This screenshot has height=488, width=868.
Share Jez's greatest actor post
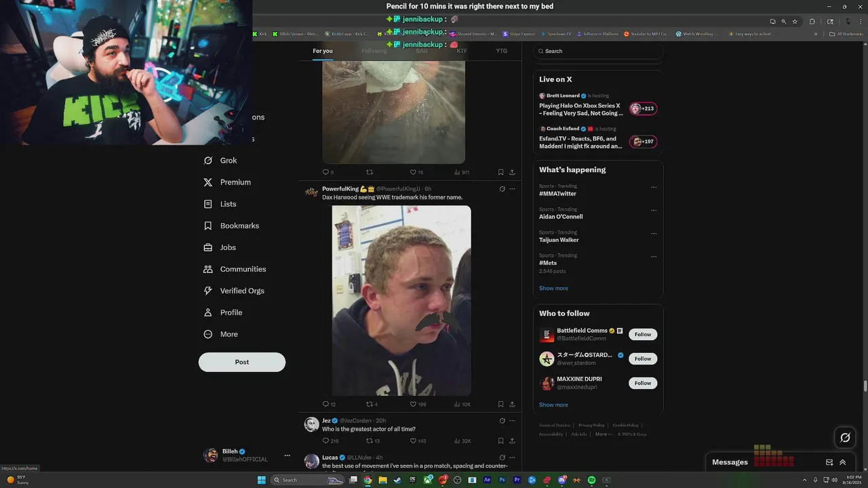coord(512,441)
